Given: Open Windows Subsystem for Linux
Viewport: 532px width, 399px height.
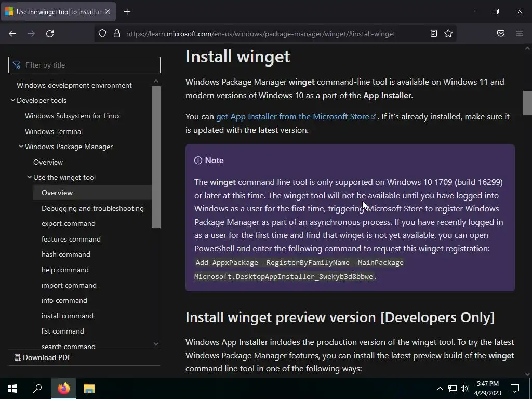Looking at the screenshot, I should 72,116.
